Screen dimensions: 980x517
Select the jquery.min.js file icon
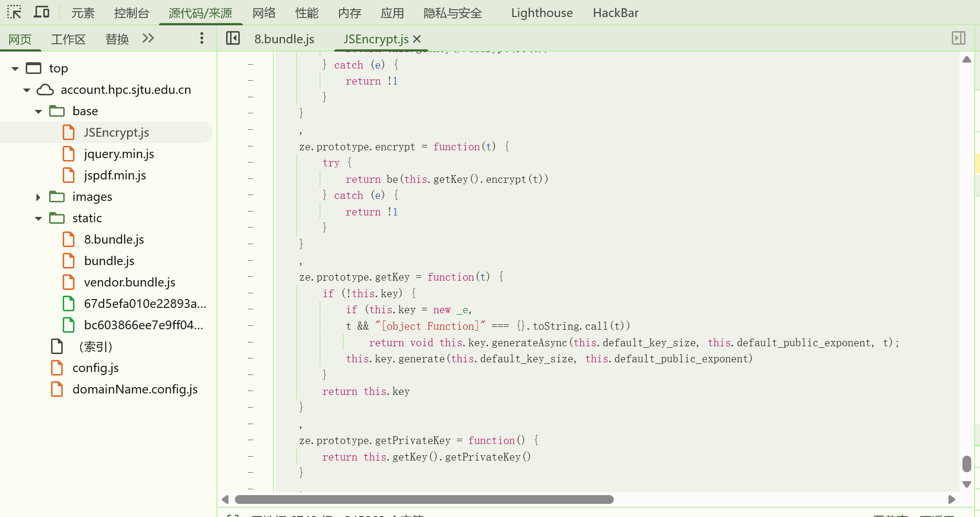[x=69, y=154]
